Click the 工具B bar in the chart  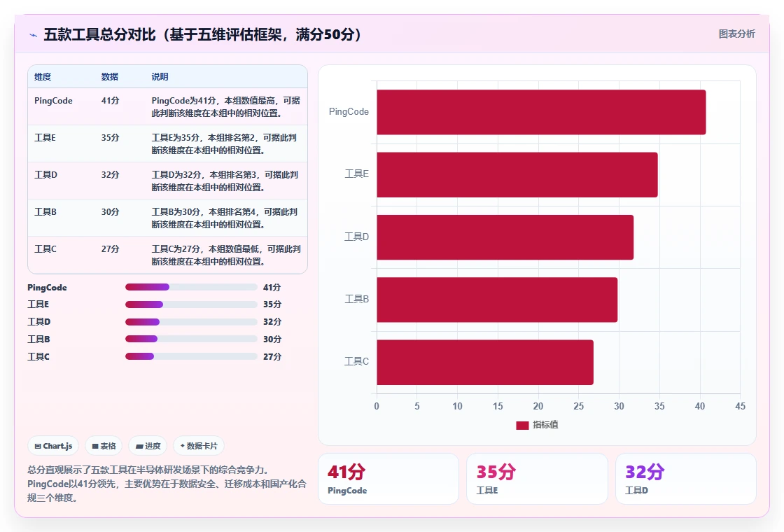tap(497, 300)
